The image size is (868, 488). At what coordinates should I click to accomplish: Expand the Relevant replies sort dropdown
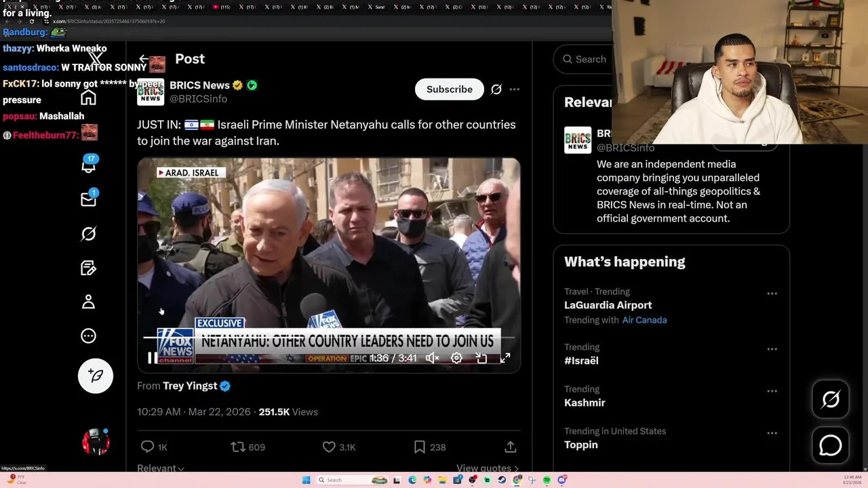pos(161,468)
